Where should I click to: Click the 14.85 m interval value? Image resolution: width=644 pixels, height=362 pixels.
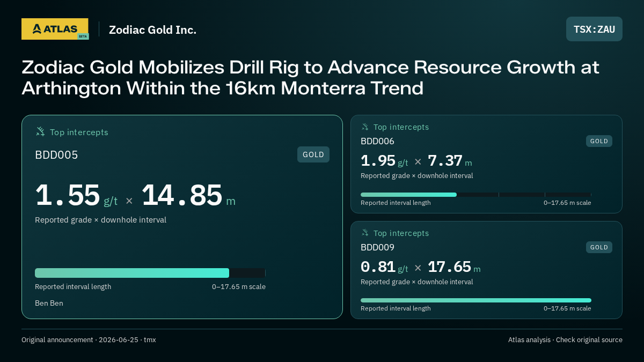click(x=188, y=196)
